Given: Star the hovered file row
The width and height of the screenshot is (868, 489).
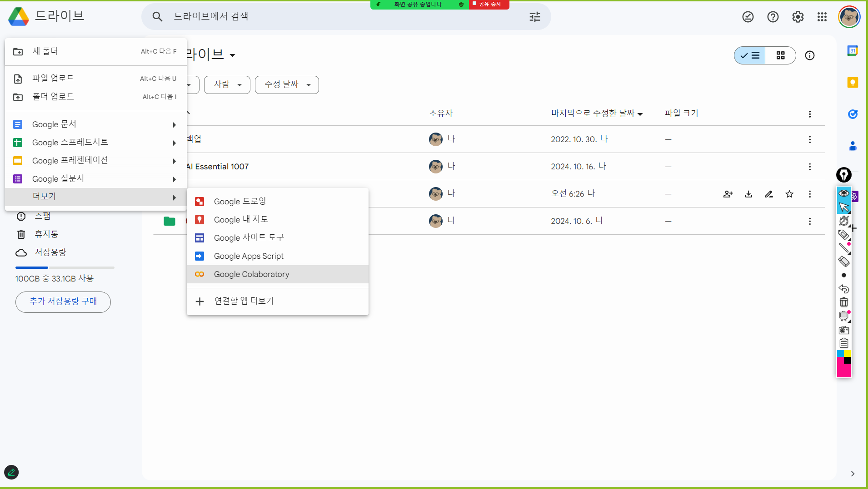Looking at the screenshot, I should [789, 194].
